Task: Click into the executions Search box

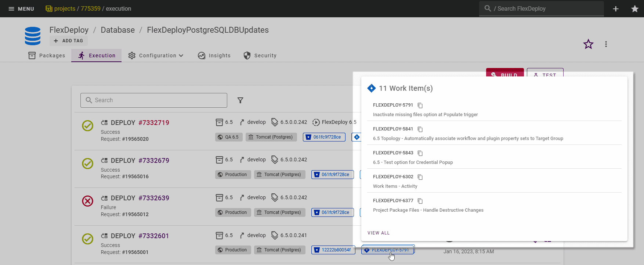Action: pyautogui.click(x=154, y=100)
